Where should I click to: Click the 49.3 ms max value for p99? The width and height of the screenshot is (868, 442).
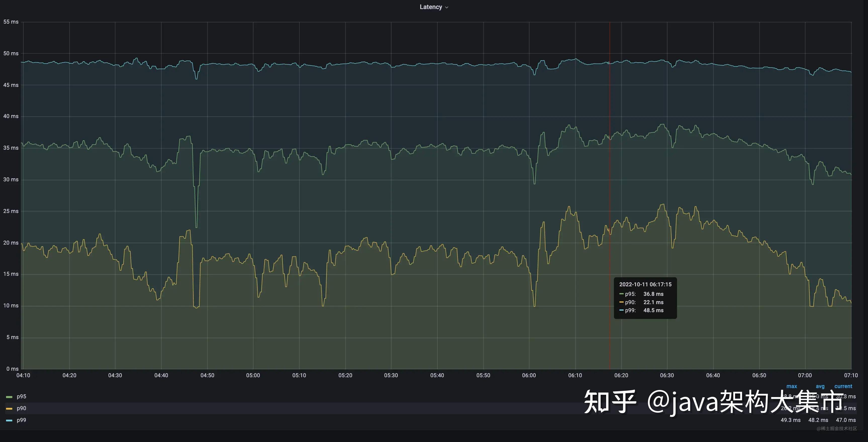click(x=791, y=420)
